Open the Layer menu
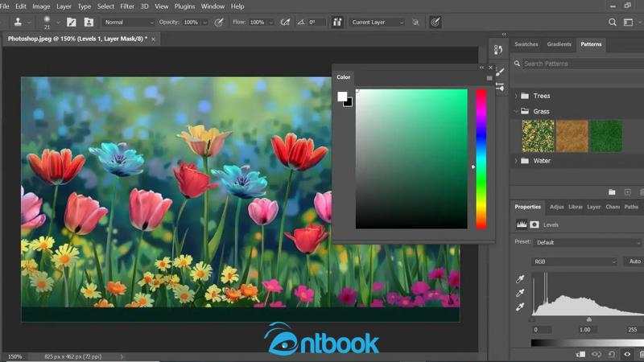The width and height of the screenshot is (644, 362). pos(64,6)
